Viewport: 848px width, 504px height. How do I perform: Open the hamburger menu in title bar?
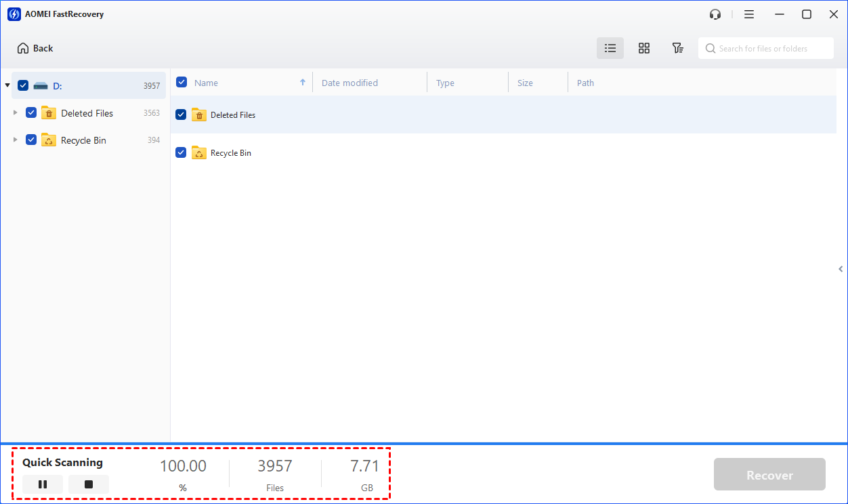pos(748,14)
